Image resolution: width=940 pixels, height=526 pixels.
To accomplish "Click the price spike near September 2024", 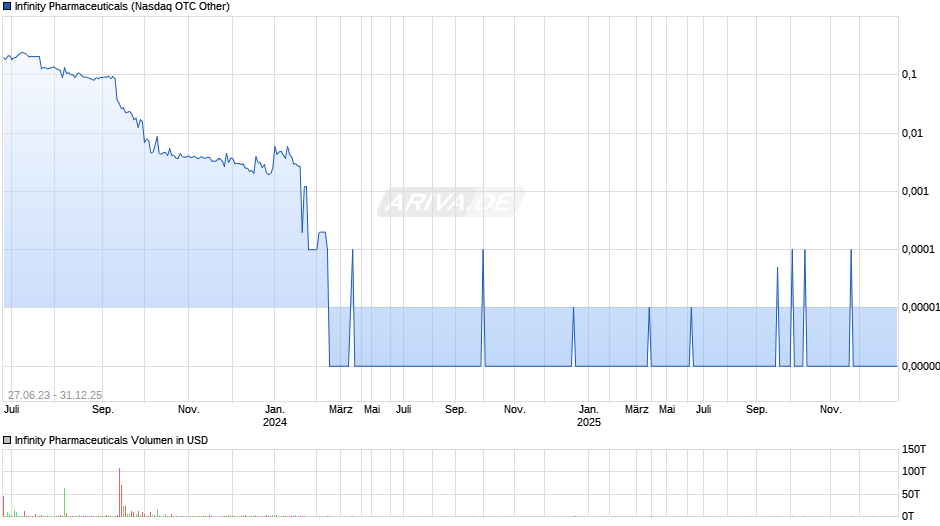I will click(x=483, y=308).
